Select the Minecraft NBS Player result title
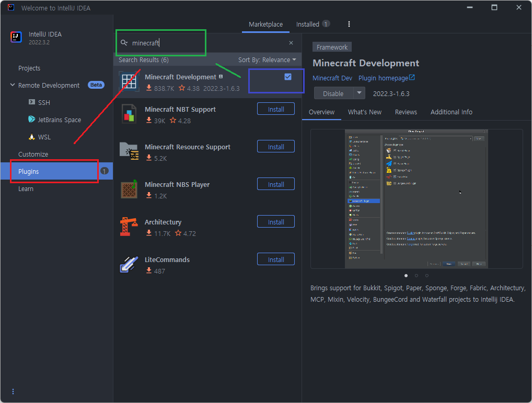The height and width of the screenshot is (403, 532). [x=177, y=184]
